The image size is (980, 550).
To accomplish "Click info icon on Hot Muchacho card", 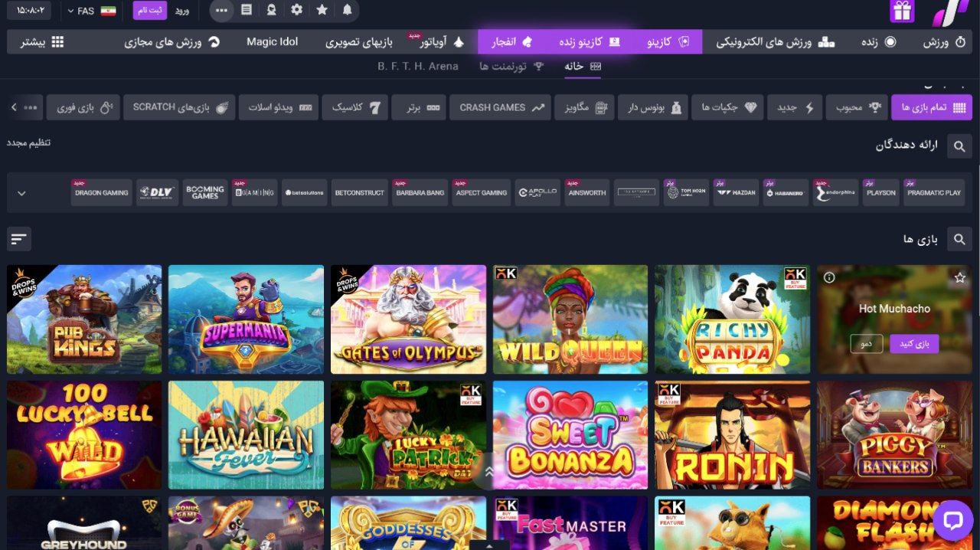I will pos(829,278).
